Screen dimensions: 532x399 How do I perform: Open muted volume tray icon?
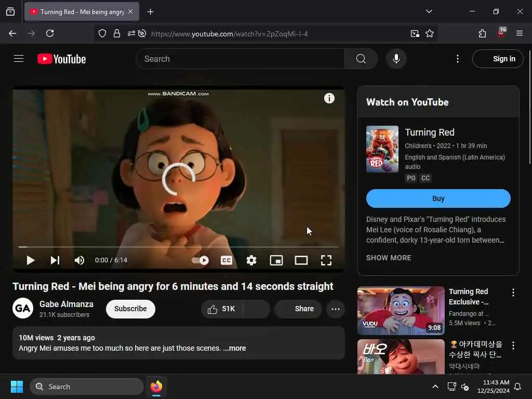465,387
